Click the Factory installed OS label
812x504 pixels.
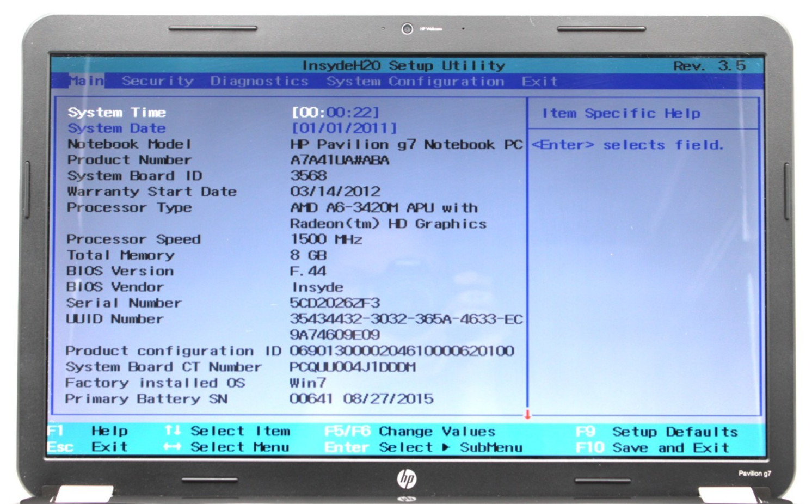(155, 383)
